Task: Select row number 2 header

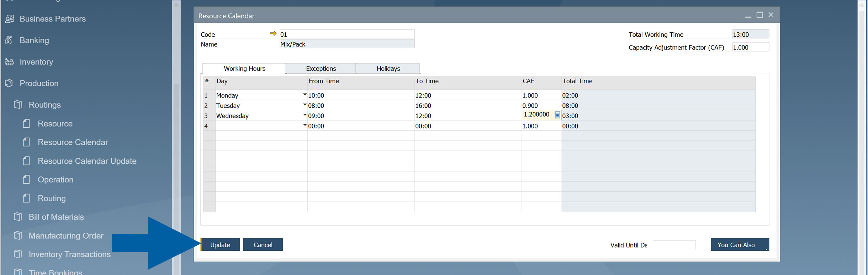Action: [209, 105]
